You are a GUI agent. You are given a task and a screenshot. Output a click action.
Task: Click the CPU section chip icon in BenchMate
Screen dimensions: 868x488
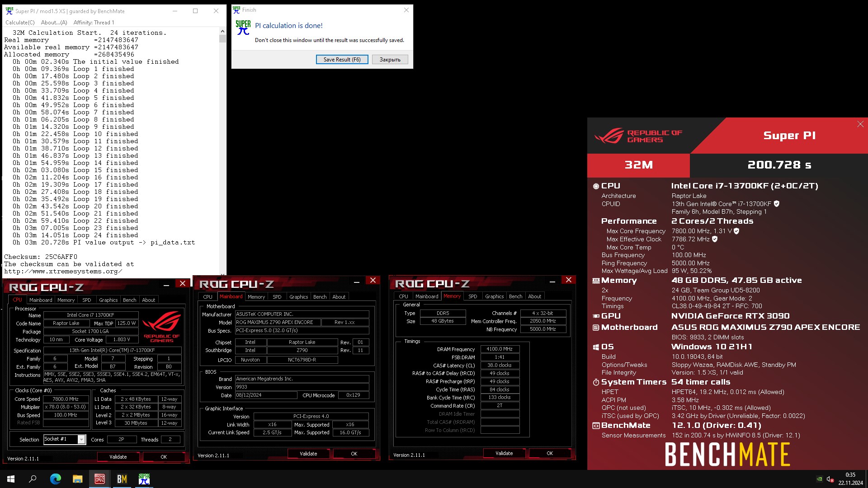pyautogui.click(x=596, y=186)
